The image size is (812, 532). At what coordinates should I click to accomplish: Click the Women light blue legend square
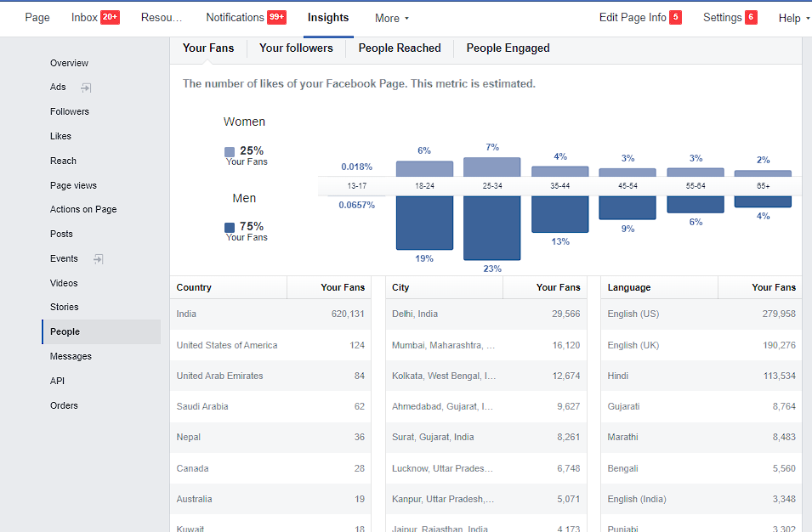tap(230, 151)
